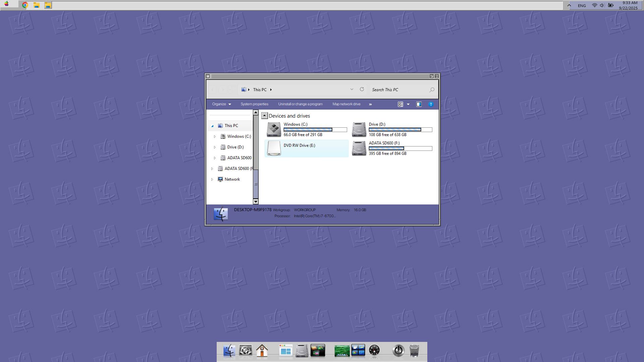Click the refresh icon in address bar
The width and height of the screenshot is (644, 362).
[362, 89]
